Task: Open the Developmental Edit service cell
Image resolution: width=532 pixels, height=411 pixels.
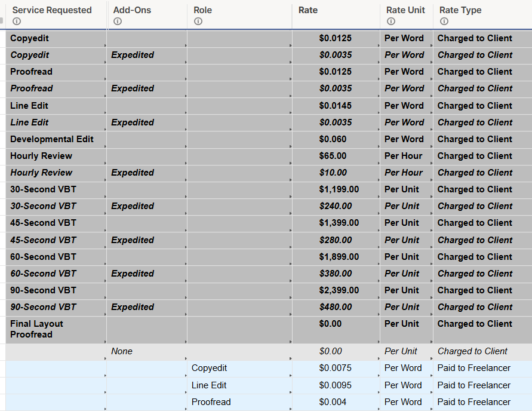Action: (56, 139)
